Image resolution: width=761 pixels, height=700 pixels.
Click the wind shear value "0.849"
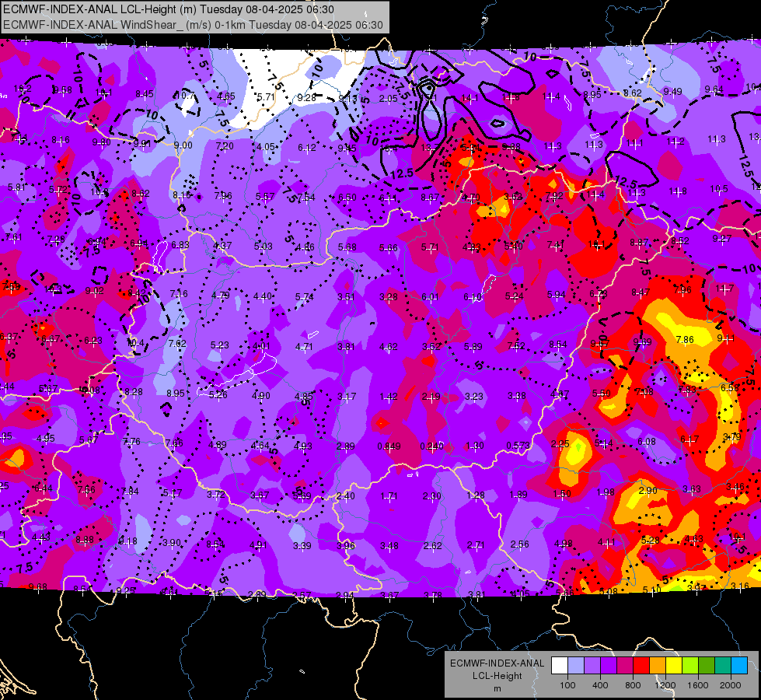[389, 446]
